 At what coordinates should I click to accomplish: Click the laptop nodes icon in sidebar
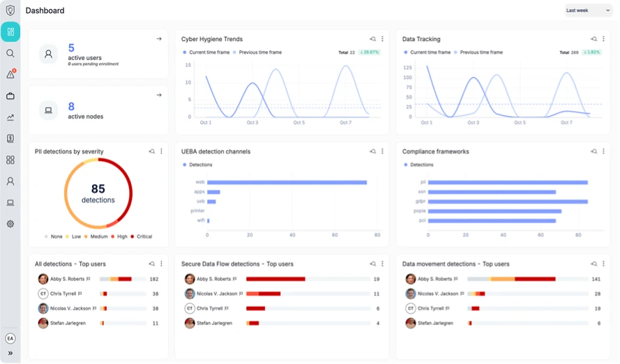(x=10, y=203)
